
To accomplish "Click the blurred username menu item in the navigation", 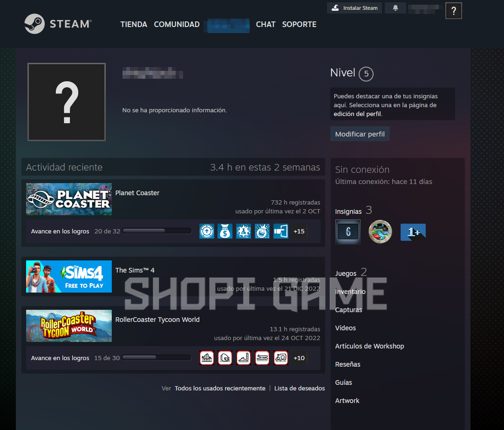I will click(x=228, y=26).
